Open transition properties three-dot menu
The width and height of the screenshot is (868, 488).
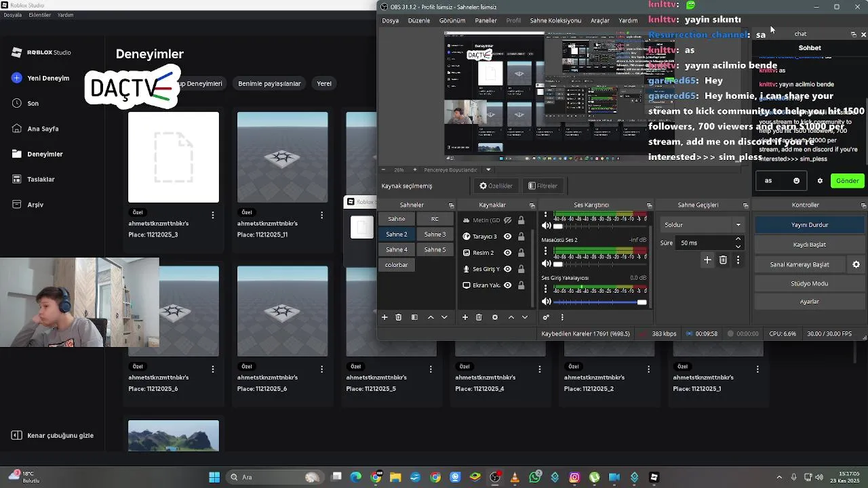[x=738, y=260]
